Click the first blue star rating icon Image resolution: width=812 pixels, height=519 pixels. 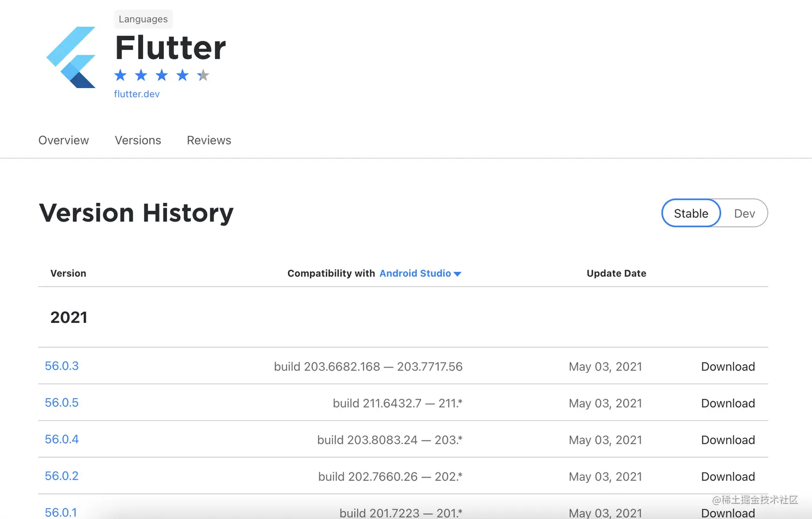point(119,75)
